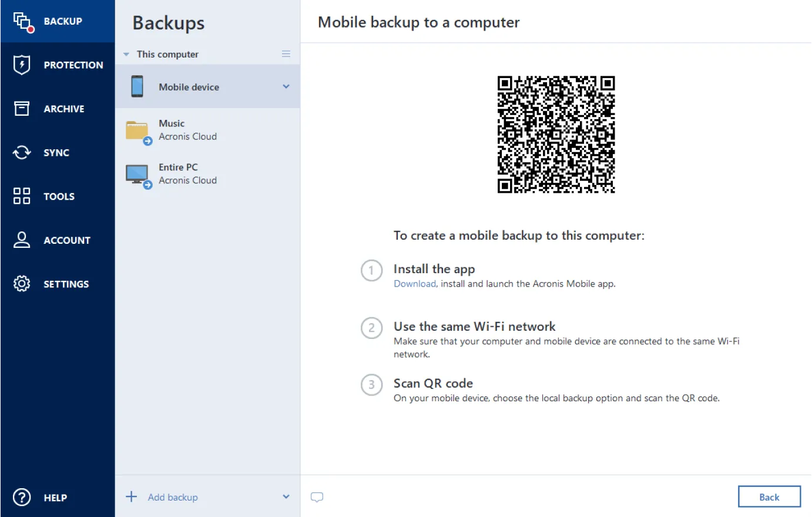Click the 'Make sure that your computer' sentence
The width and height of the screenshot is (812, 517).
tap(566, 348)
